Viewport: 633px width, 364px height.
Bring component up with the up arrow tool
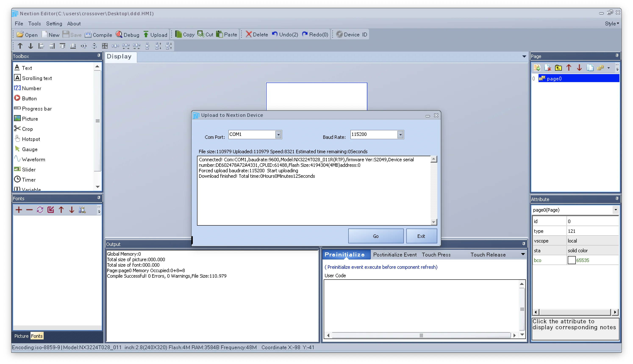[20, 46]
